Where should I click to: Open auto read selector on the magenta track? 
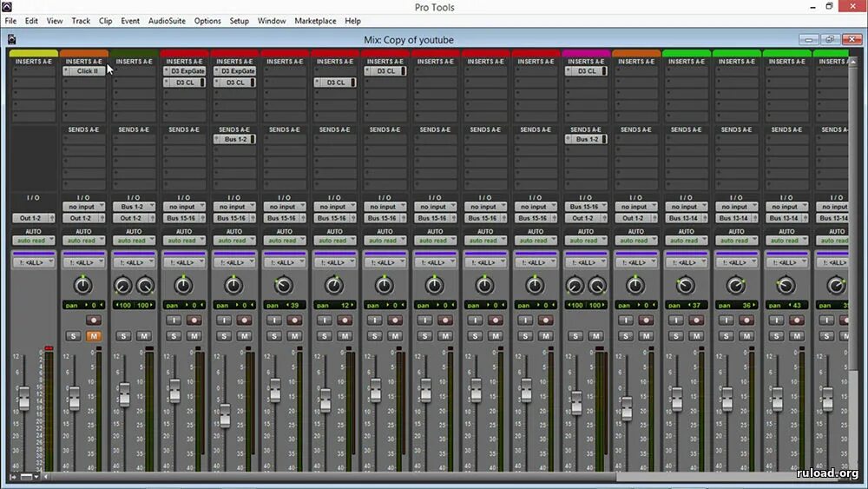[586, 241]
